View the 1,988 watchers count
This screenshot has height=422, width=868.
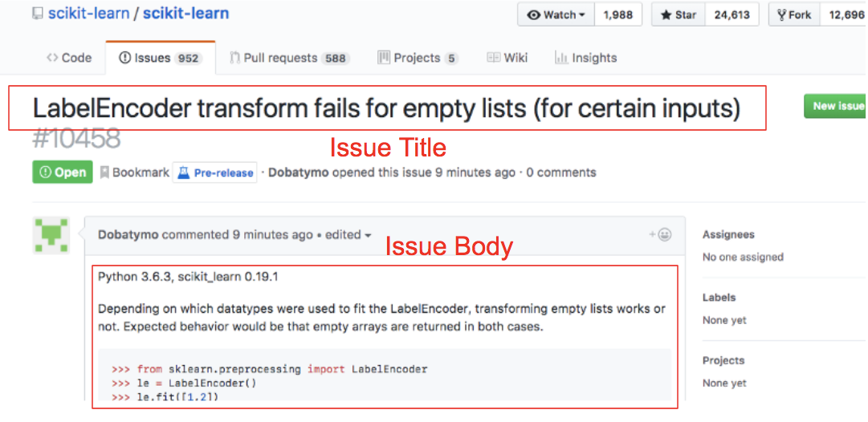(x=618, y=15)
